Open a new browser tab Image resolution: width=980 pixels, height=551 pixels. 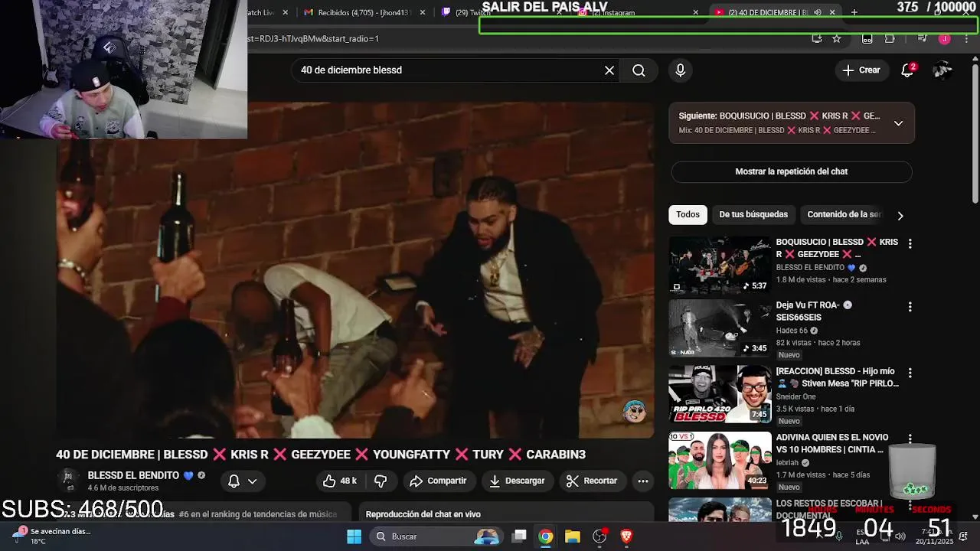[854, 12]
